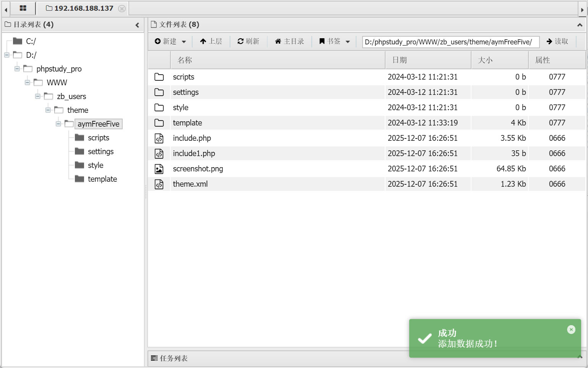Select the scripts folder icon in file list
Image resolution: width=588 pixels, height=368 pixels.
point(159,77)
